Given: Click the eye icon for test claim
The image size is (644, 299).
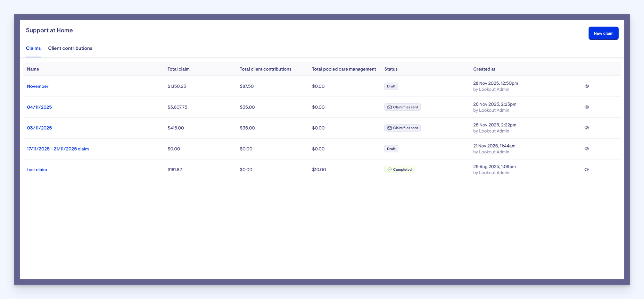Looking at the screenshot, I should tap(587, 170).
